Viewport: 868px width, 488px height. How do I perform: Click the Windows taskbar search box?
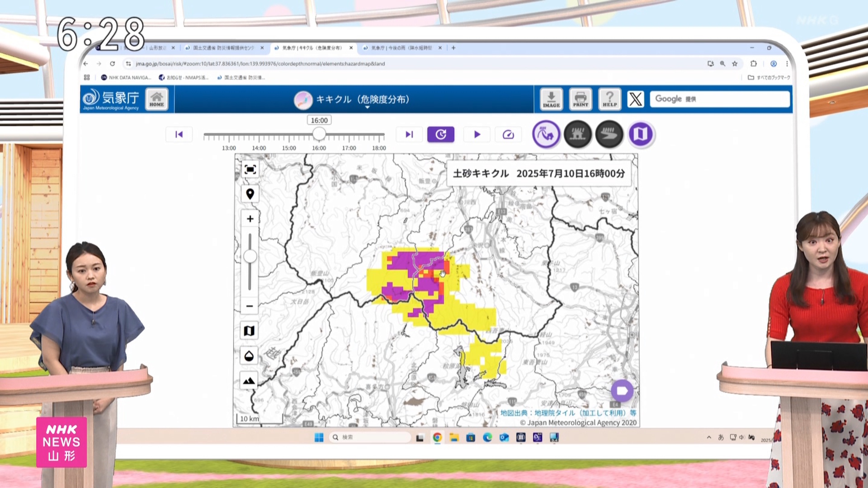(x=370, y=437)
